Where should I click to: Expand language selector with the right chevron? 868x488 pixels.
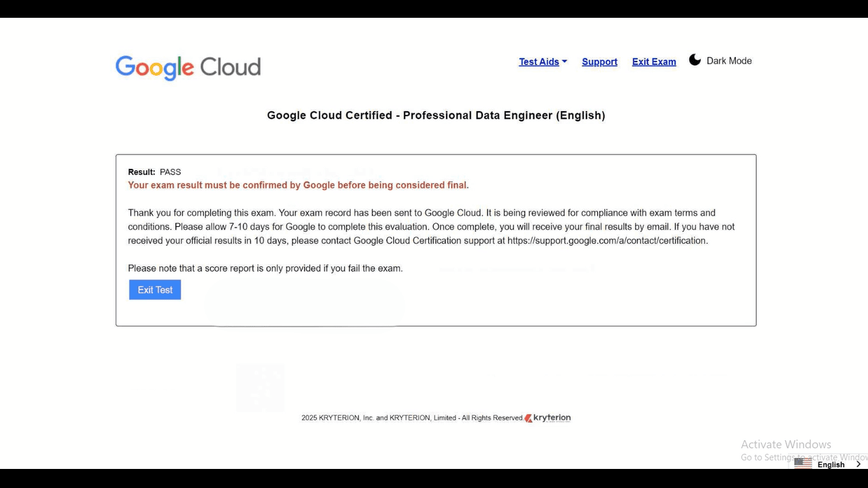click(858, 464)
